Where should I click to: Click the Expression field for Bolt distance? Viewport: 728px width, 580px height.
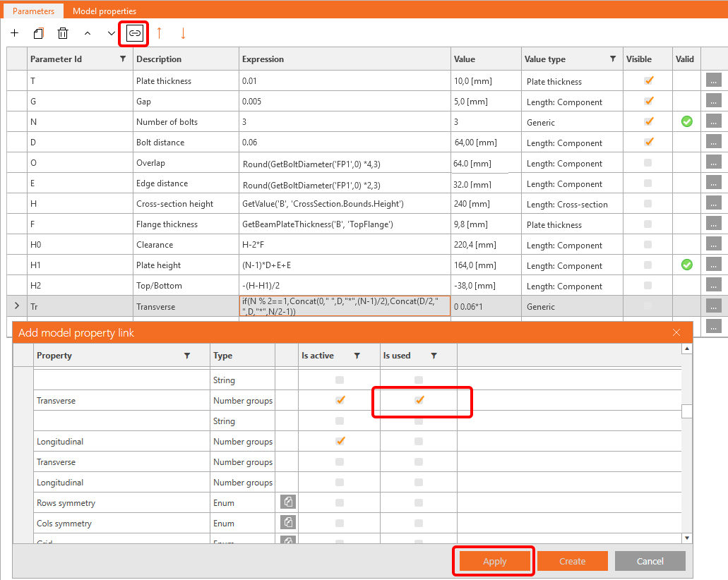(x=345, y=142)
